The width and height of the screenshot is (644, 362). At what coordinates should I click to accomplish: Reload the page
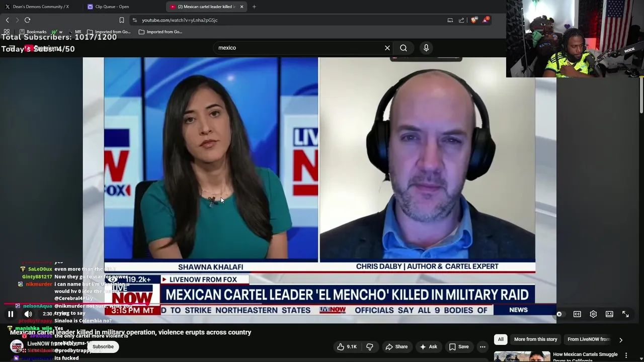[28, 20]
